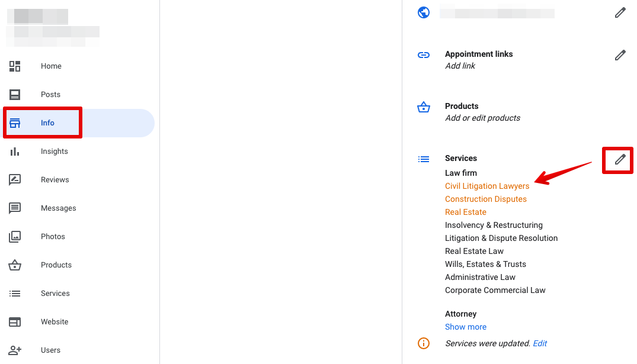The width and height of the screenshot is (637, 364).
Task: Expand services list with Show more
Action: click(x=466, y=327)
